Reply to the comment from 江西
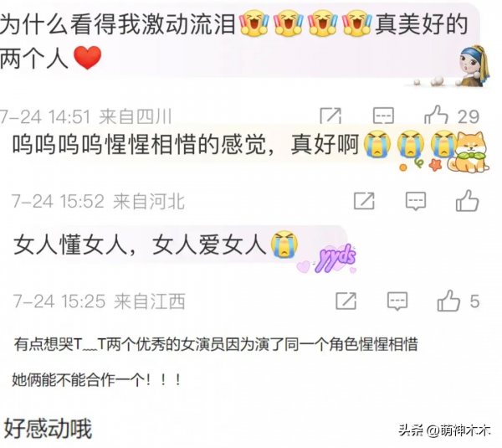 [397, 301]
